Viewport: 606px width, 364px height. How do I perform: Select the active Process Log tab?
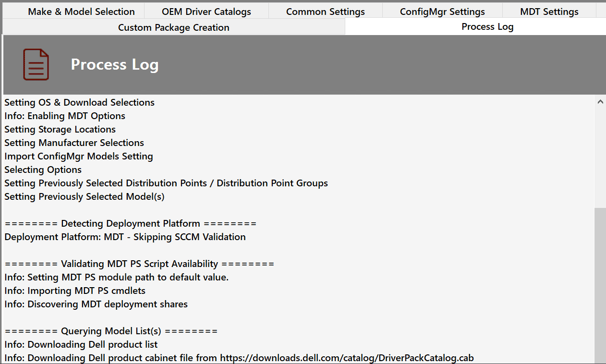coord(487,27)
